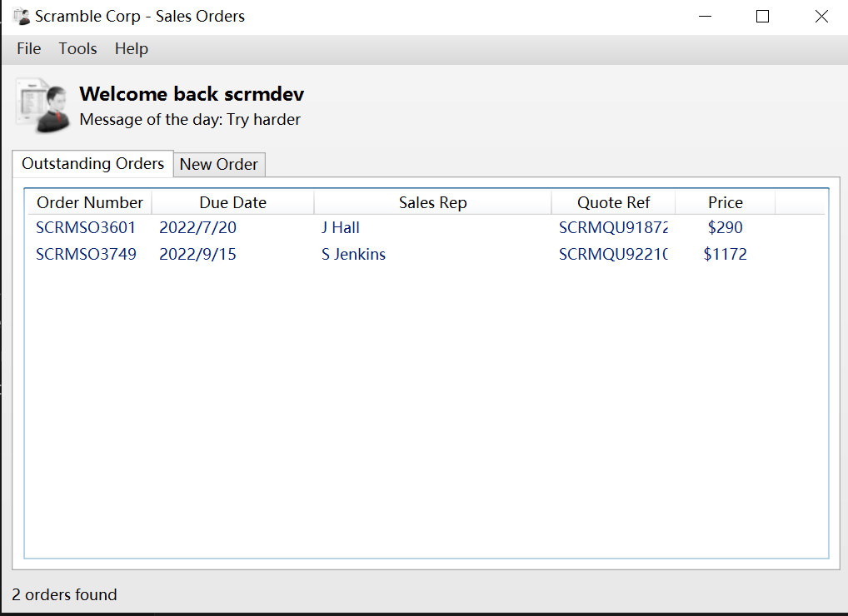
Task: Click the Scramble Corp title bar app icon
Action: 22,17
